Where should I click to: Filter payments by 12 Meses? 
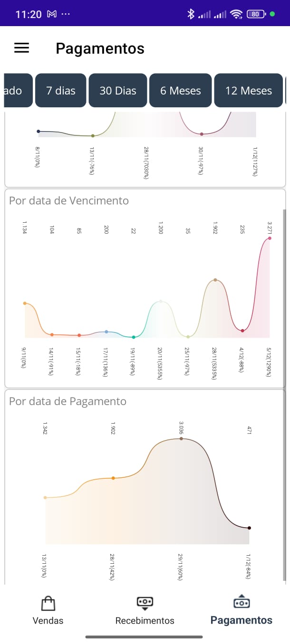point(249,91)
